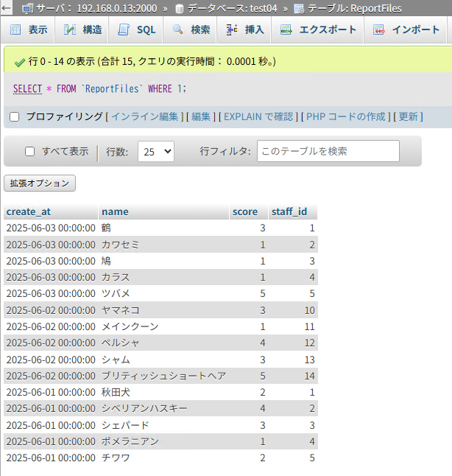The height and width of the screenshot is (476, 452).
Task: Open the 挿入 insert tab
Action: pos(244,29)
